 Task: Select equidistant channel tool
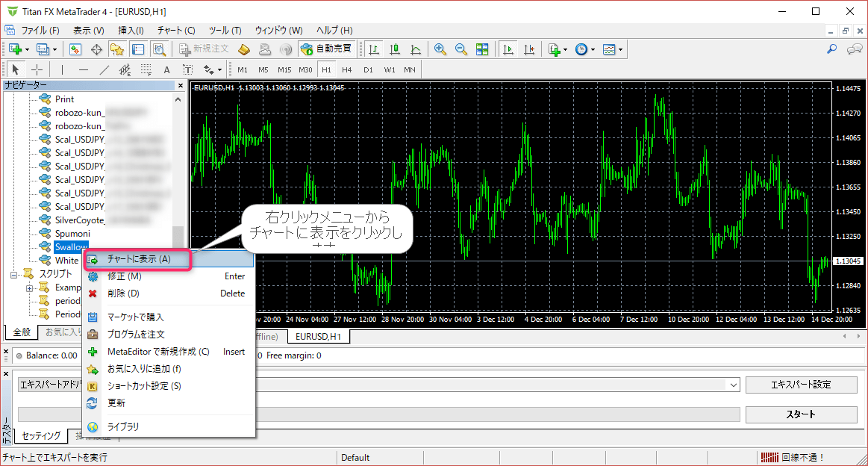tap(125, 69)
